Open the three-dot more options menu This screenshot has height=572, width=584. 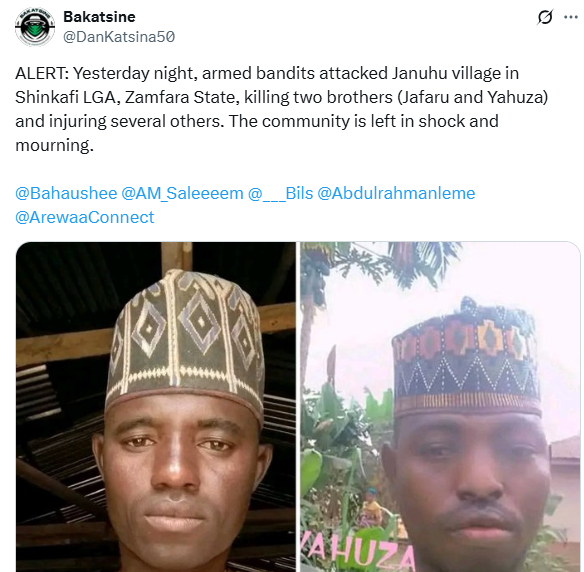[x=571, y=17]
